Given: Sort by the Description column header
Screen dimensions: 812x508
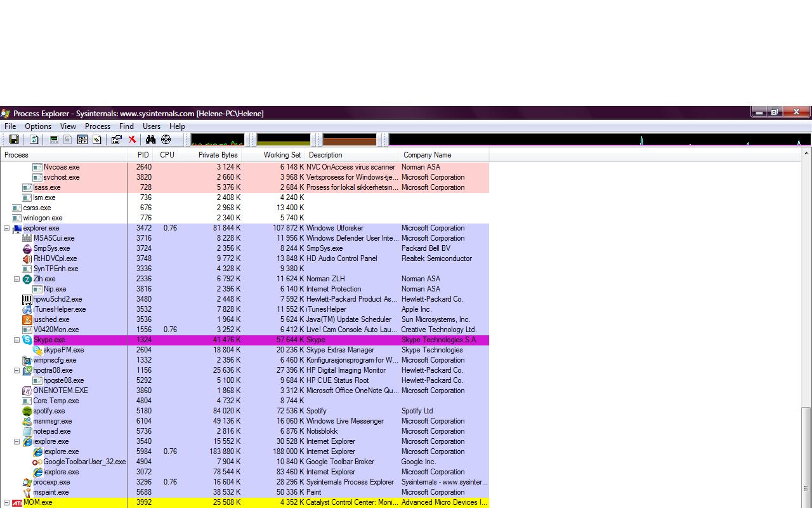Looking at the screenshot, I should pyautogui.click(x=353, y=155).
